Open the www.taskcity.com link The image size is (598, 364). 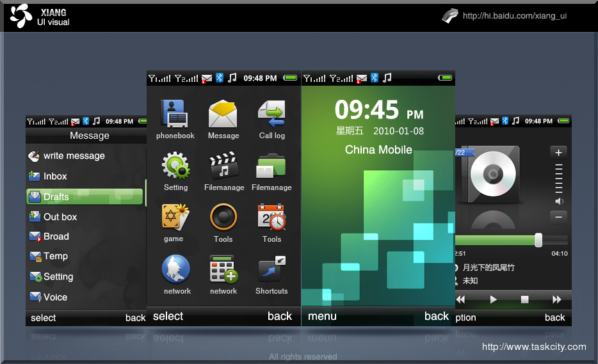pyautogui.click(x=534, y=347)
